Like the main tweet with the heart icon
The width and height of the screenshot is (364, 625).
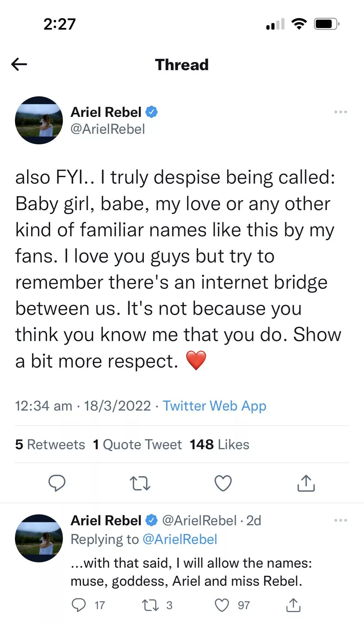pyautogui.click(x=223, y=483)
